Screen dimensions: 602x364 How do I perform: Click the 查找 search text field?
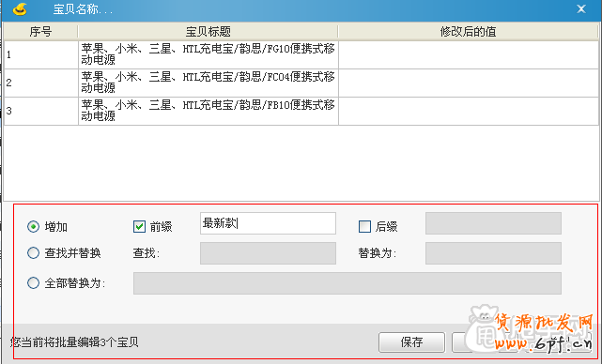click(268, 253)
